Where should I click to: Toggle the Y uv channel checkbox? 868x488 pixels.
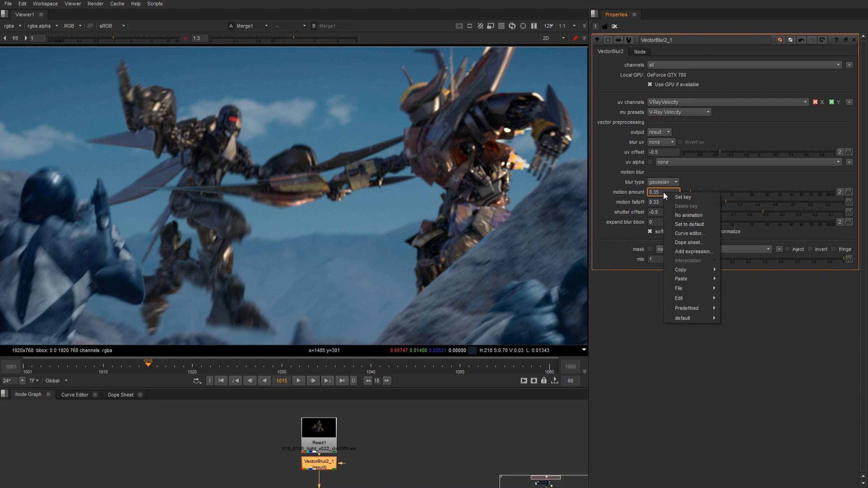tap(831, 102)
